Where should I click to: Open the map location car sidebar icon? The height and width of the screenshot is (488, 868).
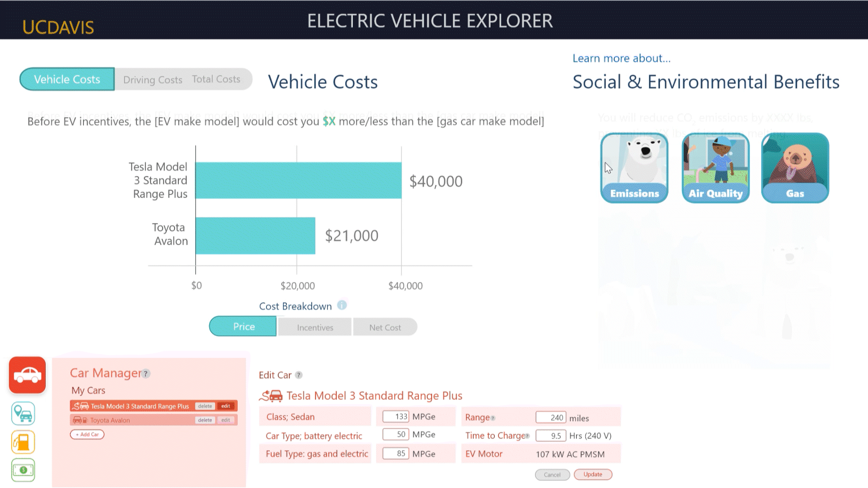[23, 414]
